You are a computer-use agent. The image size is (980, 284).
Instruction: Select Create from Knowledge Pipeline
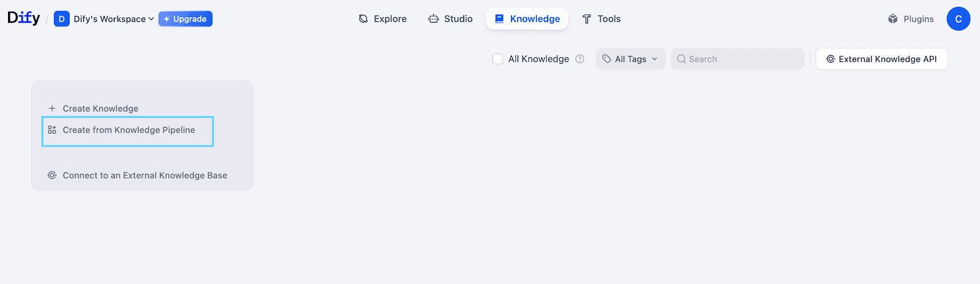[129, 130]
